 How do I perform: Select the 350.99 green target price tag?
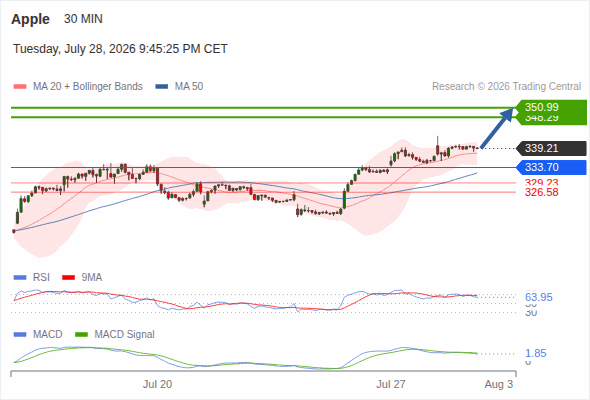click(550, 107)
